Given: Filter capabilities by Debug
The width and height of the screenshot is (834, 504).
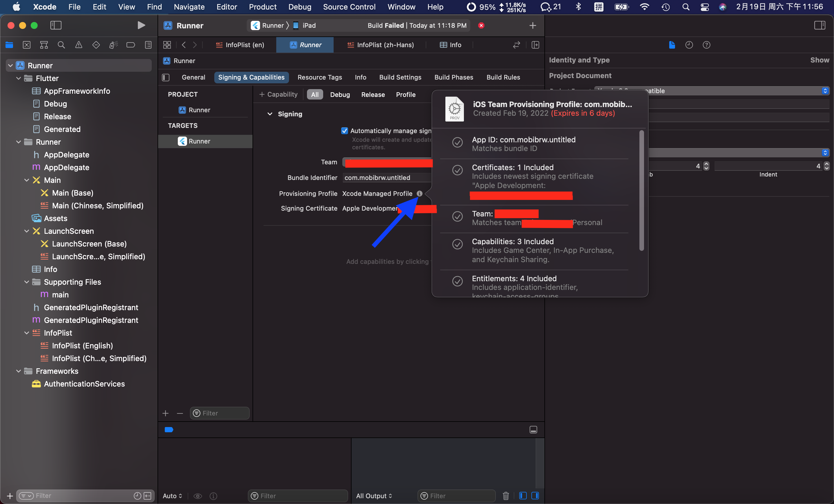Looking at the screenshot, I should tap(340, 95).
